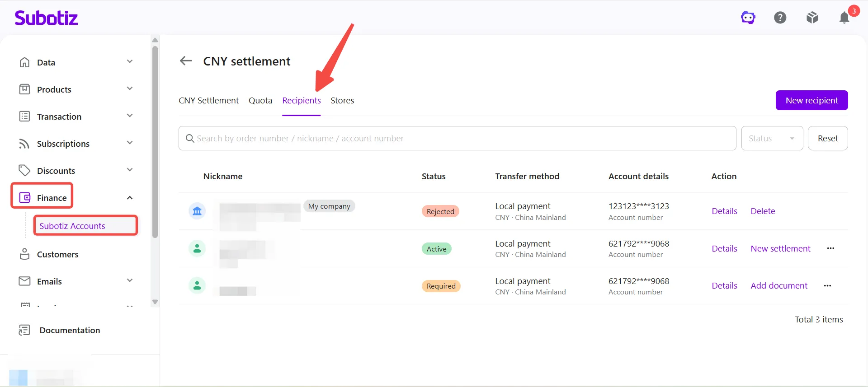Click the Rejected status badge
868x387 pixels.
pyautogui.click(x=440, y=211)
